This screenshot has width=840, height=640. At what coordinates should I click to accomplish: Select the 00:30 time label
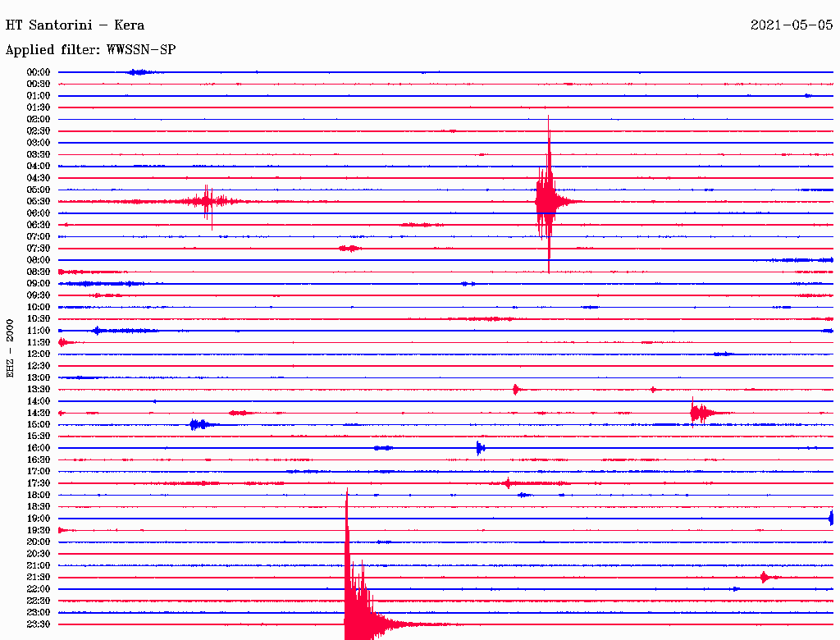39,84
